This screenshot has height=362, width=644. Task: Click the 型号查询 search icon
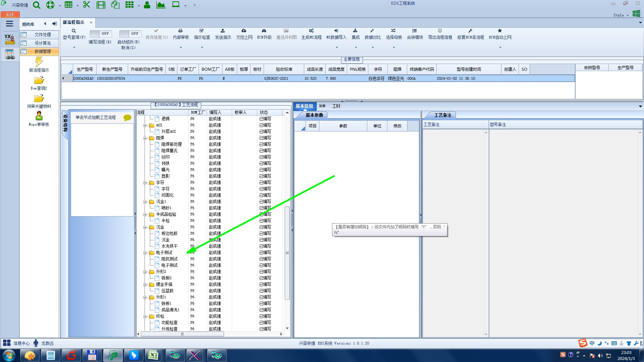[74, 31]
